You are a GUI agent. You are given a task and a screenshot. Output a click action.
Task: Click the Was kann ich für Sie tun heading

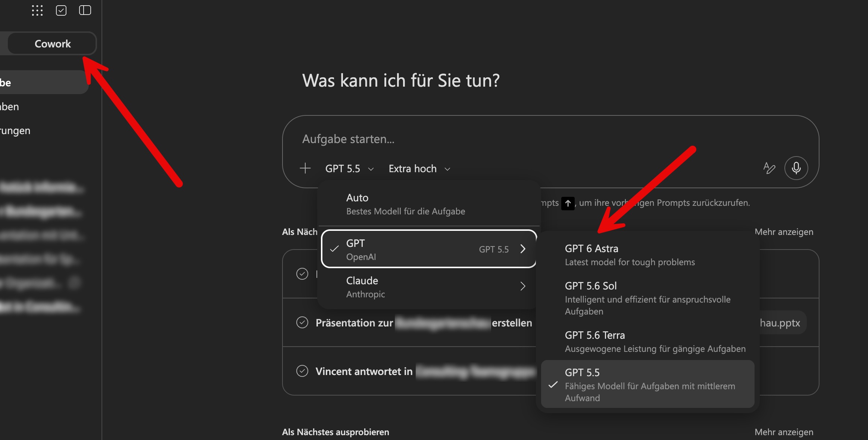pos(401,80)
